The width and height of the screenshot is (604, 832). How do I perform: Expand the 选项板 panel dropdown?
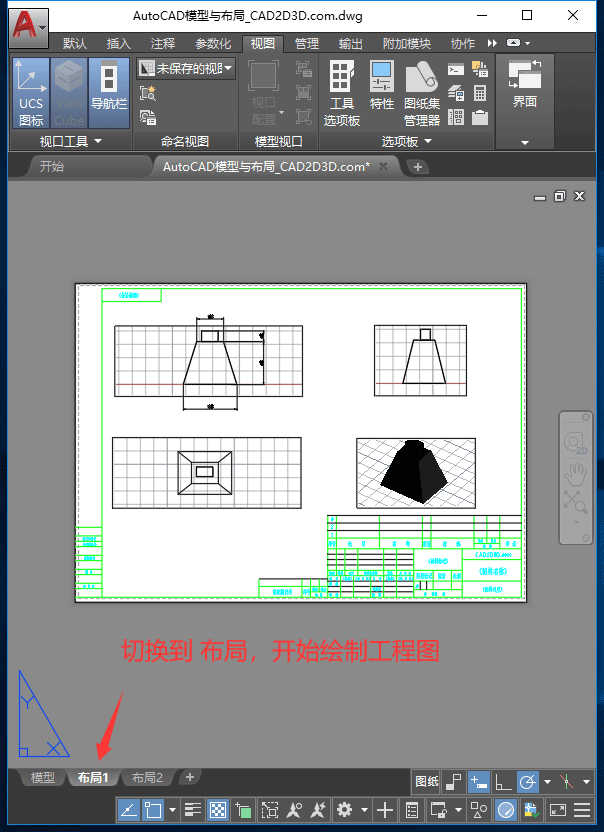tap(407, 142)
